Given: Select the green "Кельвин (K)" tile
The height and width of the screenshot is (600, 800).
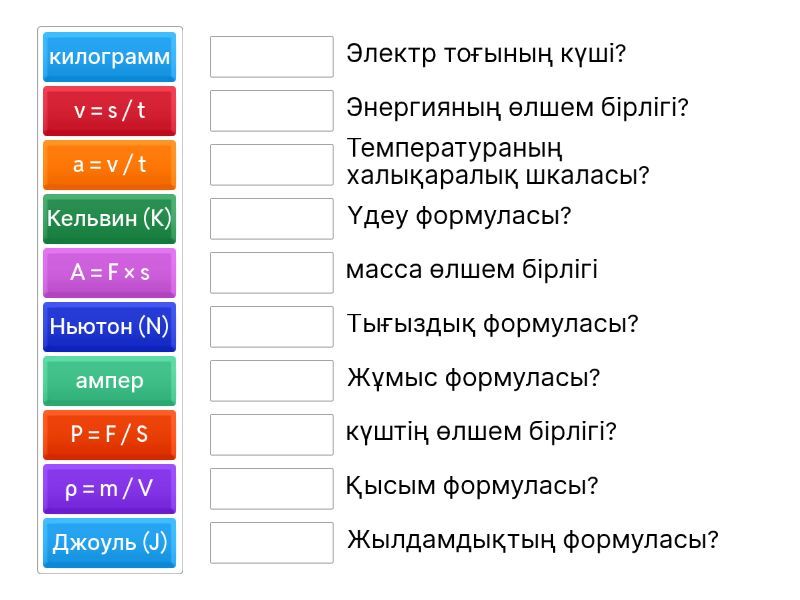Looking at the screenshot, I should pyautogui.click(x=110, y=219).
